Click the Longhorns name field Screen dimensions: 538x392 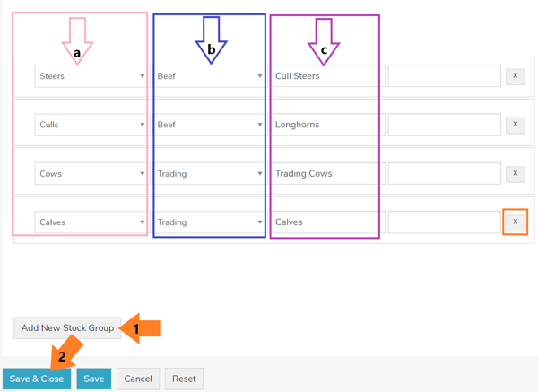(327, 125)
